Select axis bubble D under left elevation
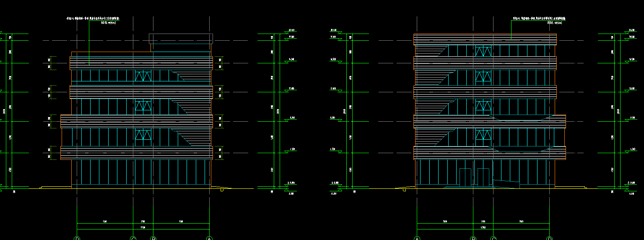This screenshot has height=240, width=644. click(77, 238)
